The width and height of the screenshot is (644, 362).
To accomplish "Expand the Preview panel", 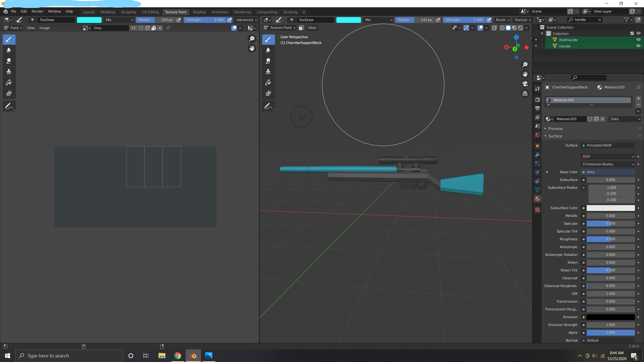I will click(555, 128).
